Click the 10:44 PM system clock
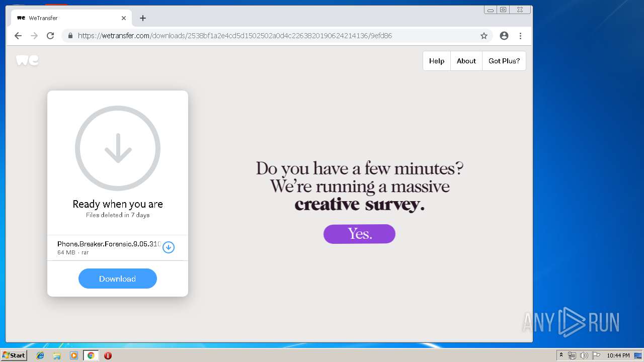Screen dimensions: 644x362 618,355
